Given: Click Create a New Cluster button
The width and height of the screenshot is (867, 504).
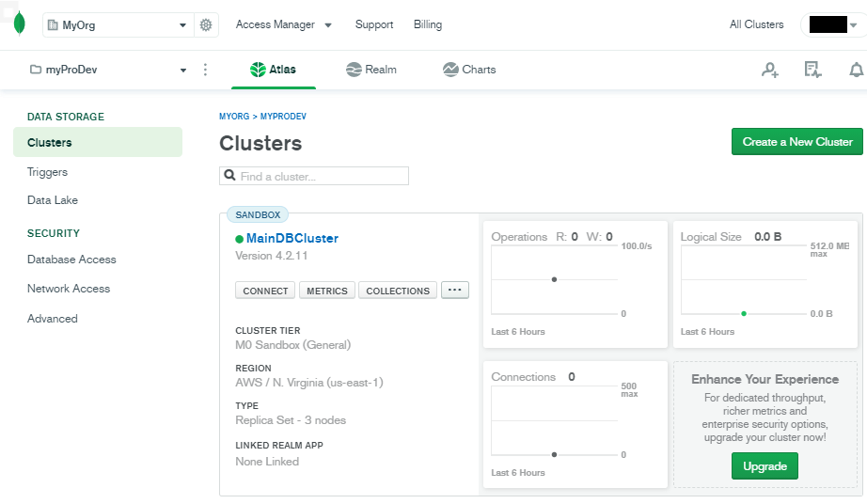Looking at the screenshot, I should (x=796, y=142).
